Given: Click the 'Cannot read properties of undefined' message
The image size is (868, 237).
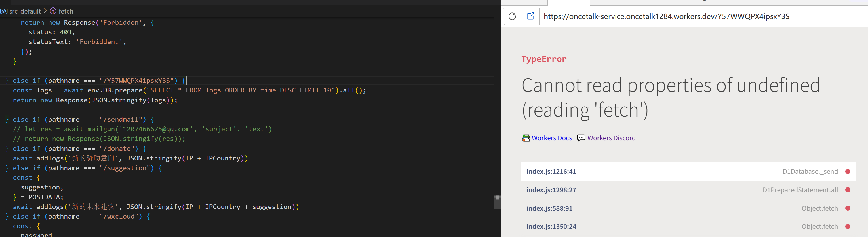Looking at the screenshot, I should click(671, 97).
